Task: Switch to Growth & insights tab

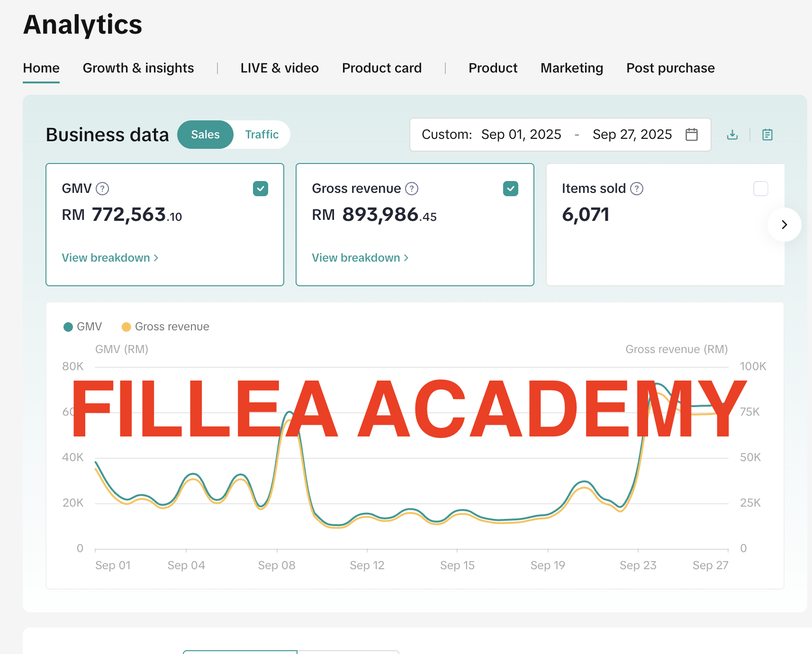Action: [x=138, y=68]
